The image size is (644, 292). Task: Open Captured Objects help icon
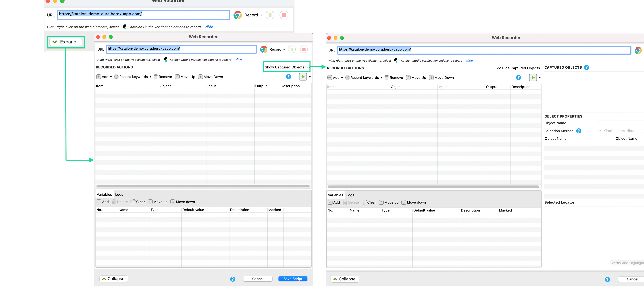pyautogui.click(x=586, y=67)
